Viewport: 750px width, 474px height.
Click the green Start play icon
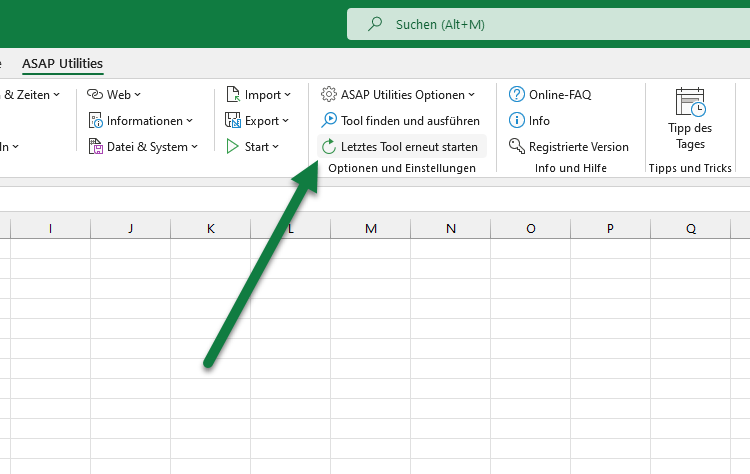[232, 146]
